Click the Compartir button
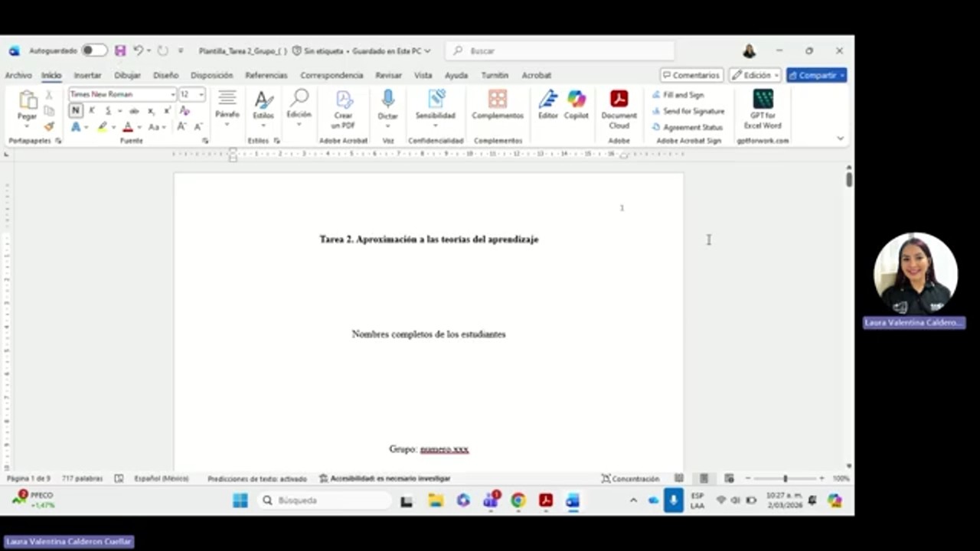 816,75
